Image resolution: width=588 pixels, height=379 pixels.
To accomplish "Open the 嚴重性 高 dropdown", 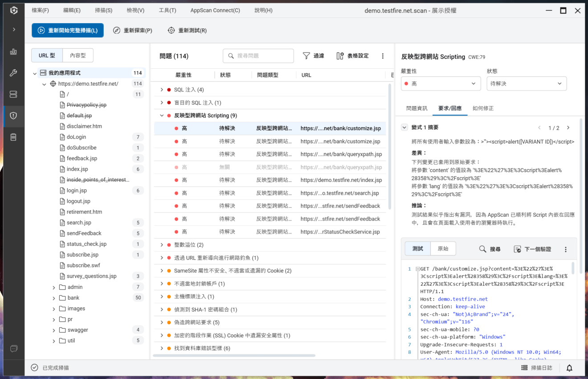I will tap(441, 83).
